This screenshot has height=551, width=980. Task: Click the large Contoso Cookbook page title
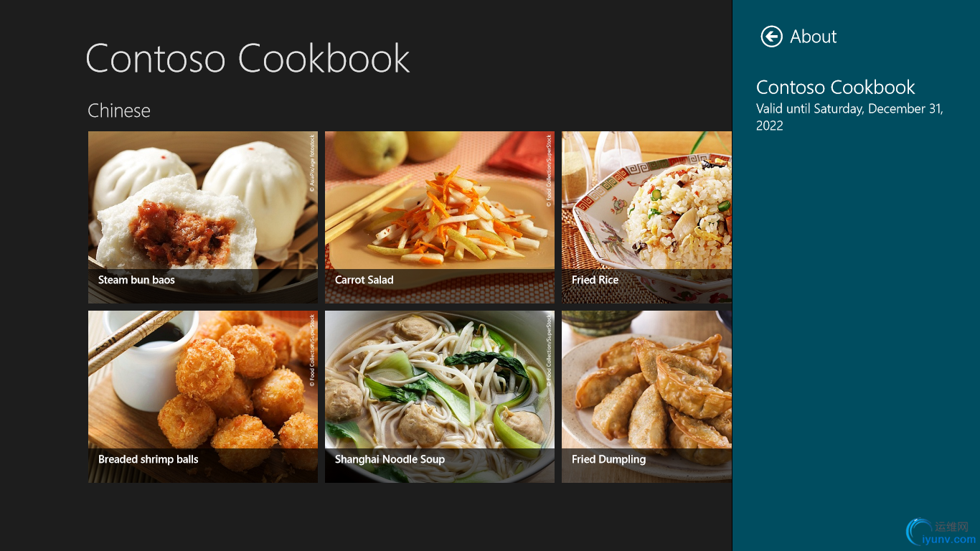248,58
